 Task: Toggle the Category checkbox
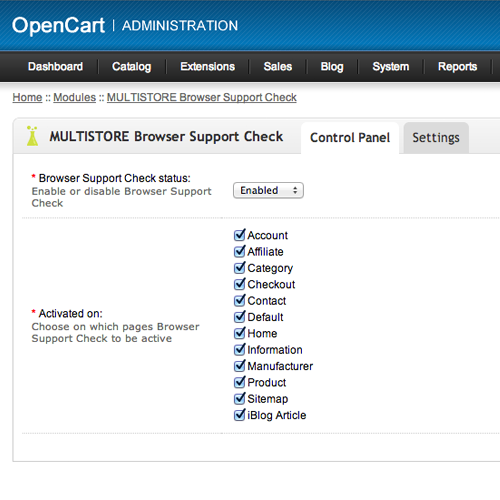(239, 268)
